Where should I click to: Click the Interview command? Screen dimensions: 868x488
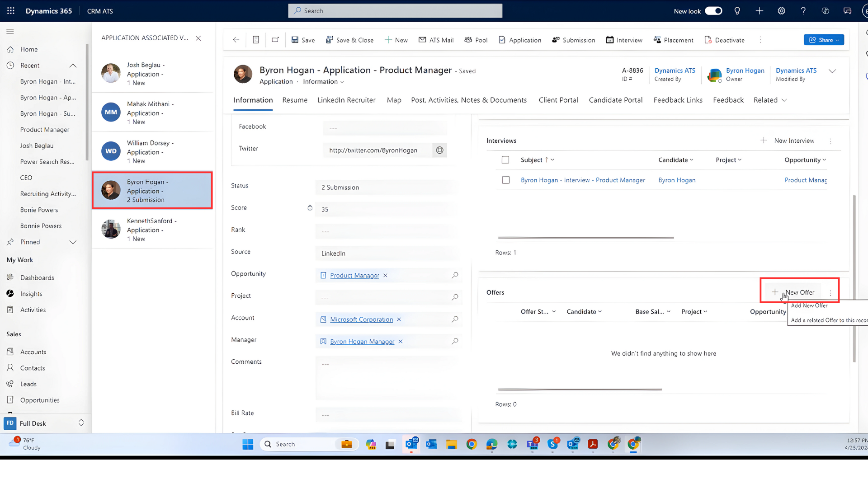tap(624, 40)
